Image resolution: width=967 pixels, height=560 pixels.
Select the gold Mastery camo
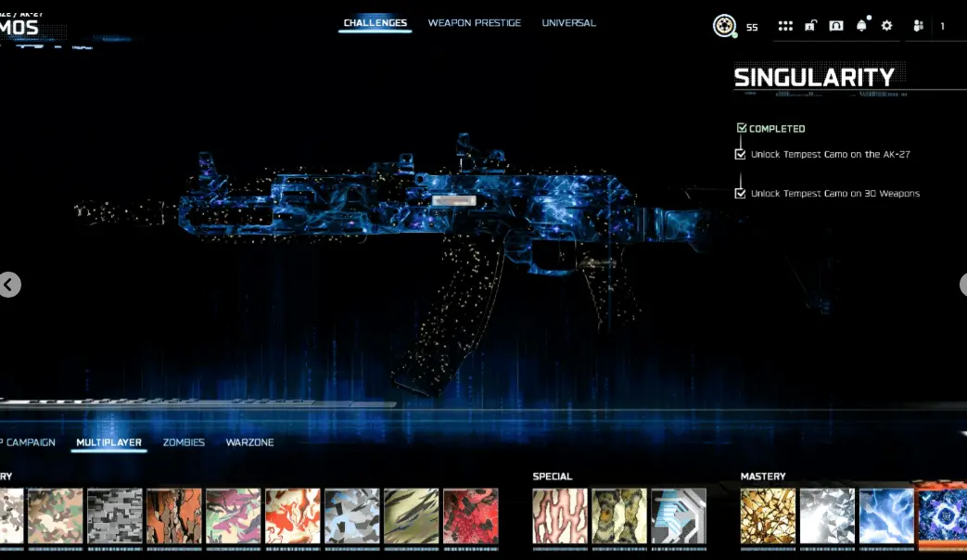(768, 516)
